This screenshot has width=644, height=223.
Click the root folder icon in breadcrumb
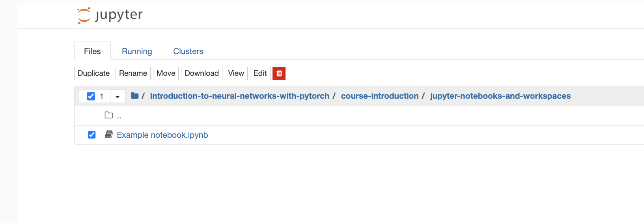point(134,96)
